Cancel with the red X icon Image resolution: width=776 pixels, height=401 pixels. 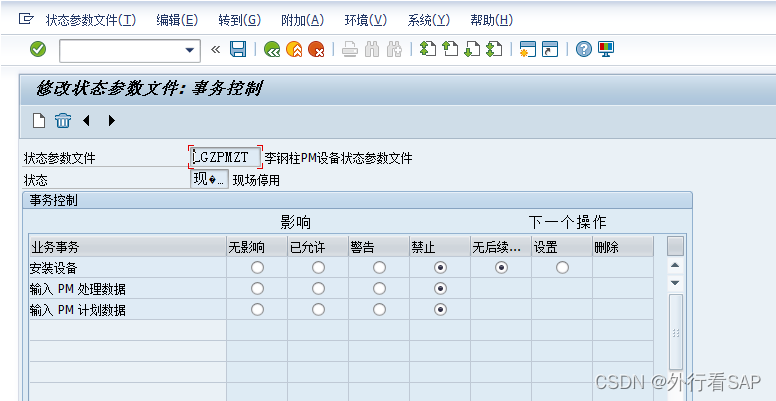[x=316, y=49]
